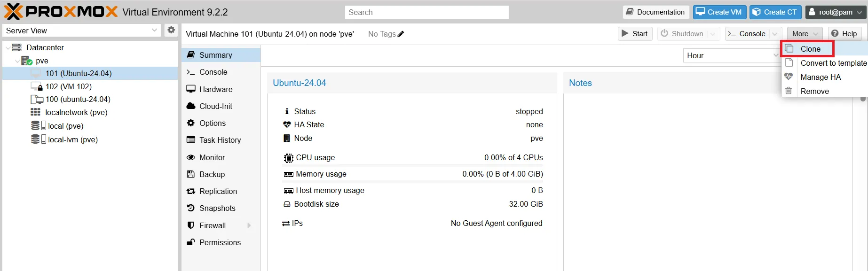This screenshot has height=271, width=868.
Task: Open the Console tab in sidebar
Action: coord(221,72)
